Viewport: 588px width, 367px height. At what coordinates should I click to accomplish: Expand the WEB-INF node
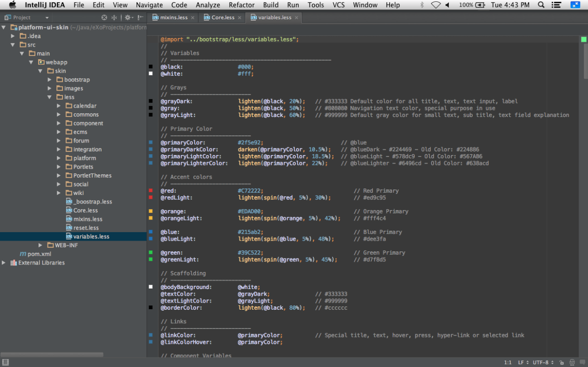point(40,245)
